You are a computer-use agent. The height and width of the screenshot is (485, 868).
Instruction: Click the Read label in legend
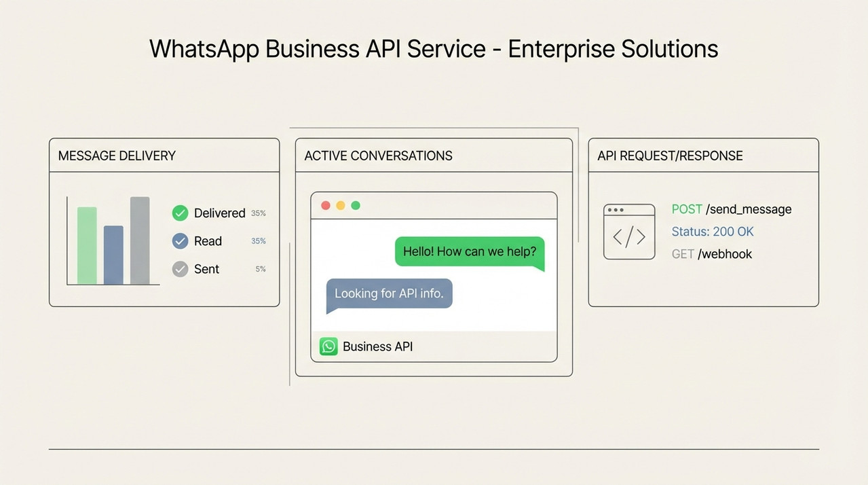click(208, 241)
